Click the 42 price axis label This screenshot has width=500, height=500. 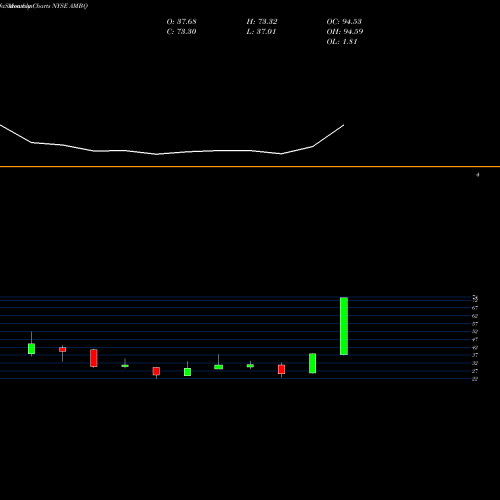(x=475, y=347)
